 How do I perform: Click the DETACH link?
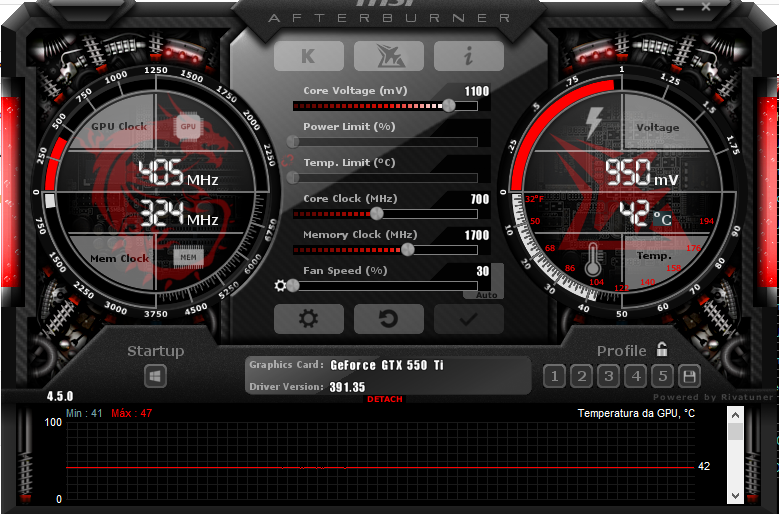385,399
